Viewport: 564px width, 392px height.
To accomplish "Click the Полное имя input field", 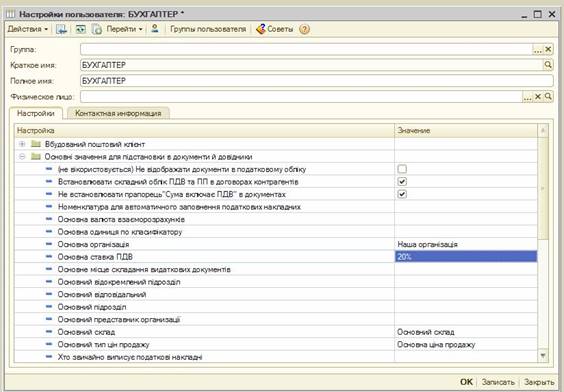I will click(317, 81).
